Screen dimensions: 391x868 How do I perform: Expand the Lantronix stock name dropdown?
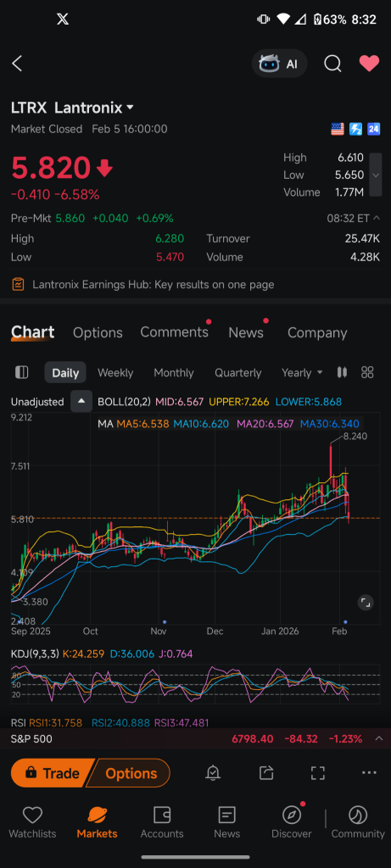130,108
